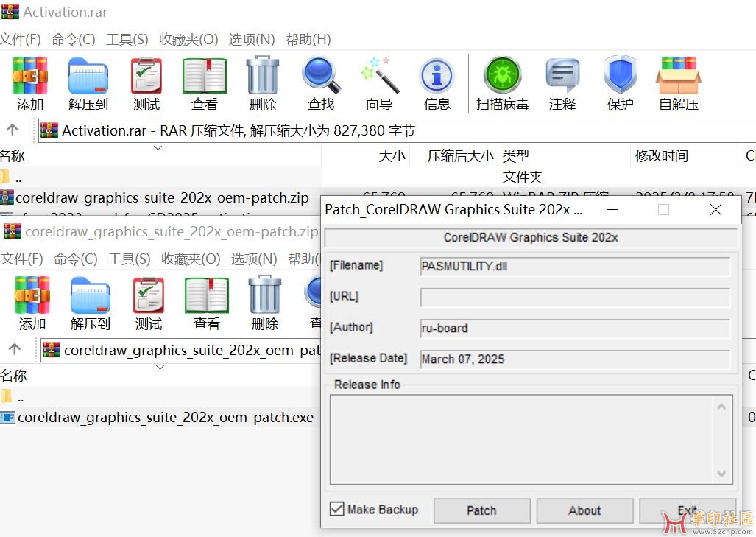Go up one level in oem-patch.zip window

pos(15,349)
